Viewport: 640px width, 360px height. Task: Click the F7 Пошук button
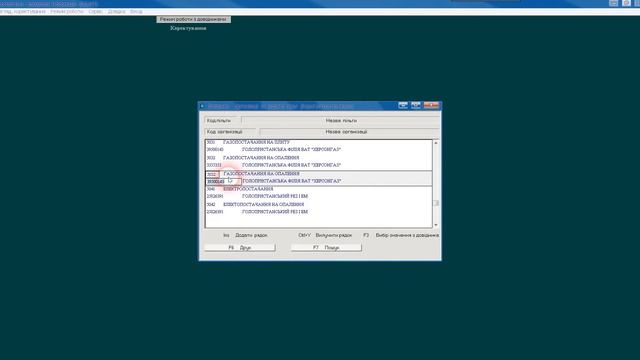coord(326,247)
